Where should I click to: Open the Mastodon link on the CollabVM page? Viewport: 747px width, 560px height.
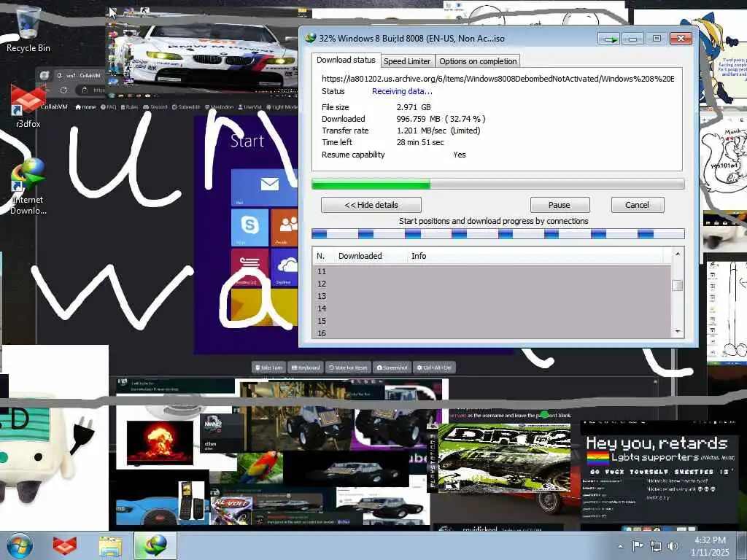pyautogui.click(x=219, y=106)
